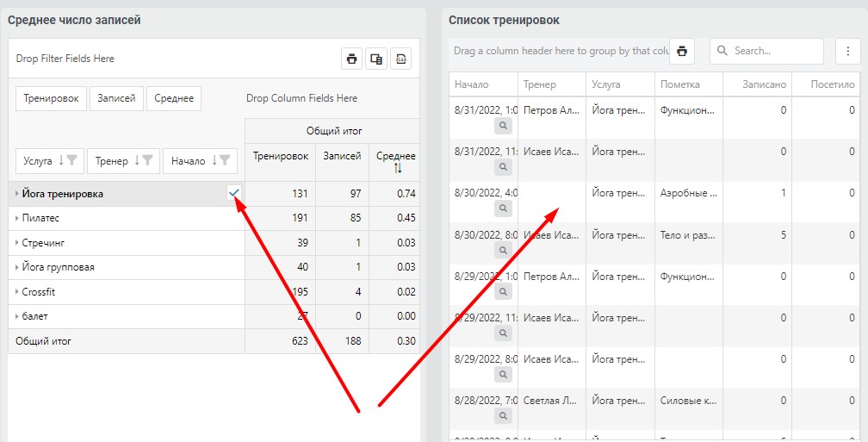Focus the Search input field

click(766, 51)
